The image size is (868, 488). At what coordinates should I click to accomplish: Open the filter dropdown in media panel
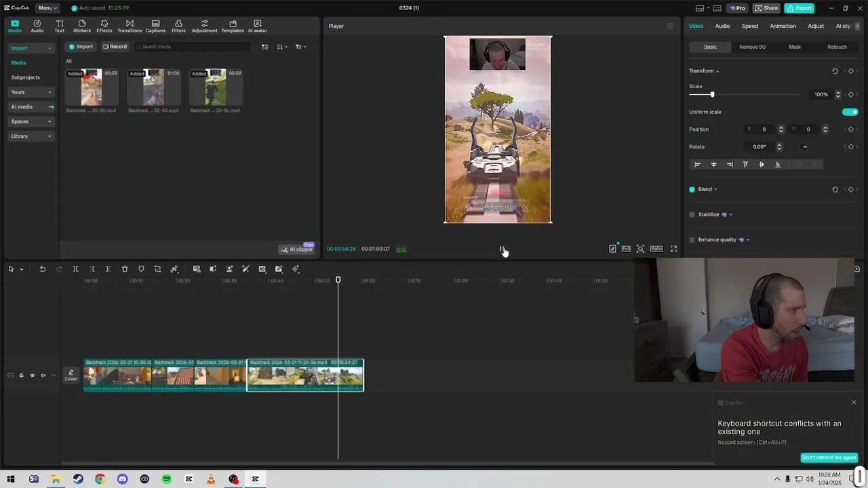pyautogui.click(x=300, y=47)
